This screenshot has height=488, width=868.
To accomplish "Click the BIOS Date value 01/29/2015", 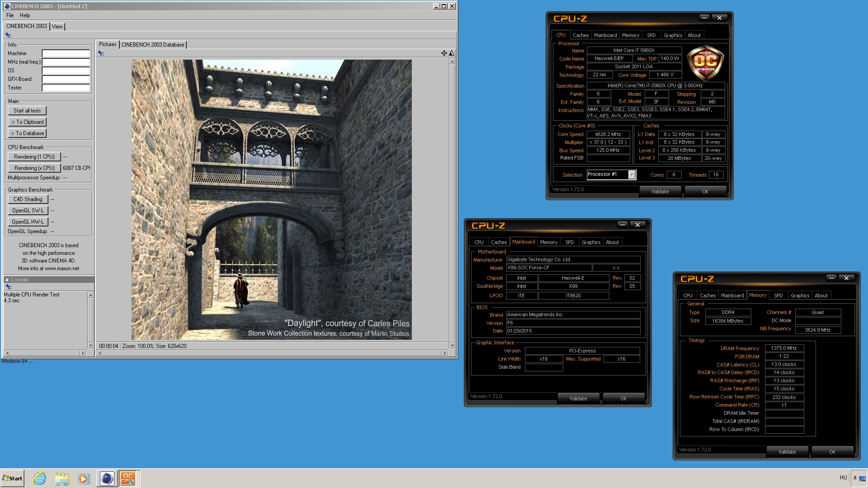I will coord(573,331).
